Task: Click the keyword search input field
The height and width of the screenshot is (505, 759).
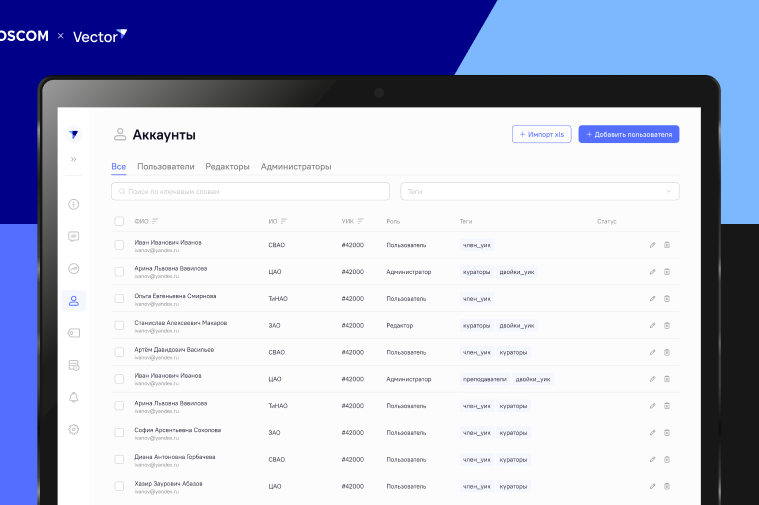Action: click(250, 191)
